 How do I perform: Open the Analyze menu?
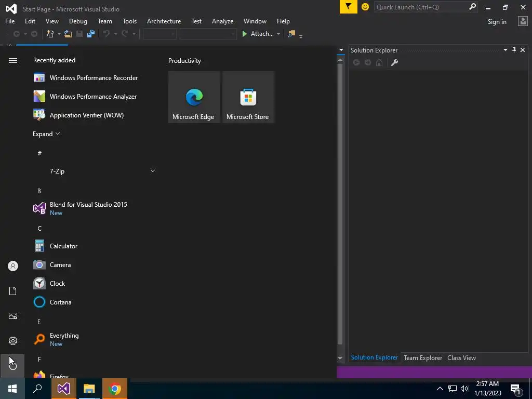[x=222, y=21]
